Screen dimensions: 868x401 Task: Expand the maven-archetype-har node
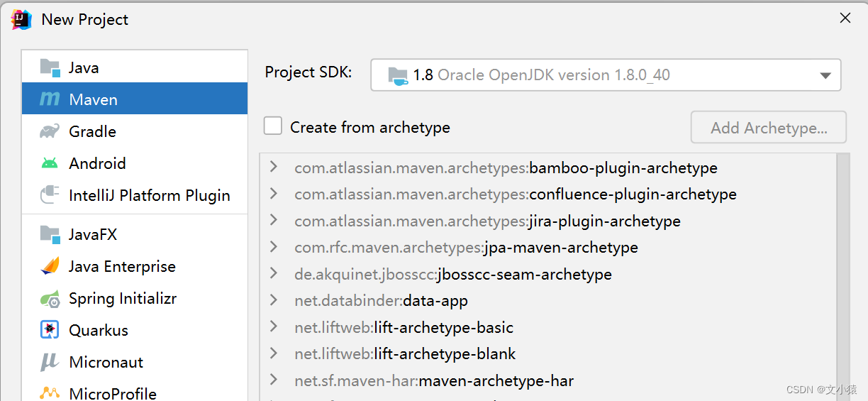[x=274, y=380]
